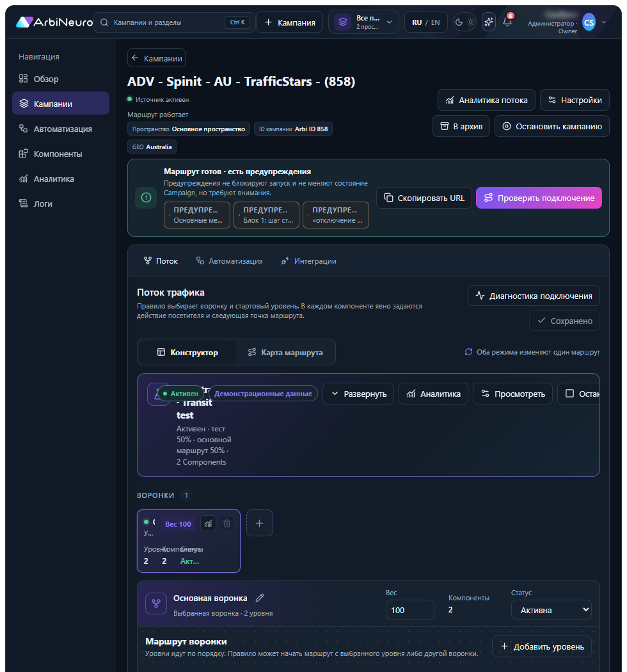
Task: Click Проверить подключение button
Action: [x=539, y=198]
